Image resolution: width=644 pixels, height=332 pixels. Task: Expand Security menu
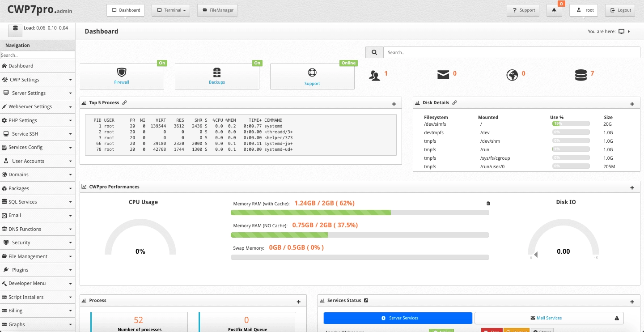pyautogui.click(x=38, y=243)
